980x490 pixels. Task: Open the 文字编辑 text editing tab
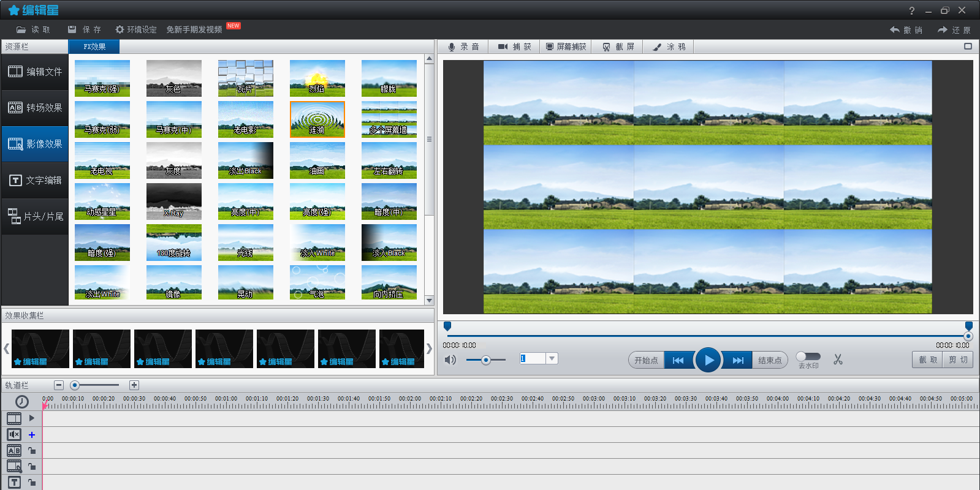[35, 180]
